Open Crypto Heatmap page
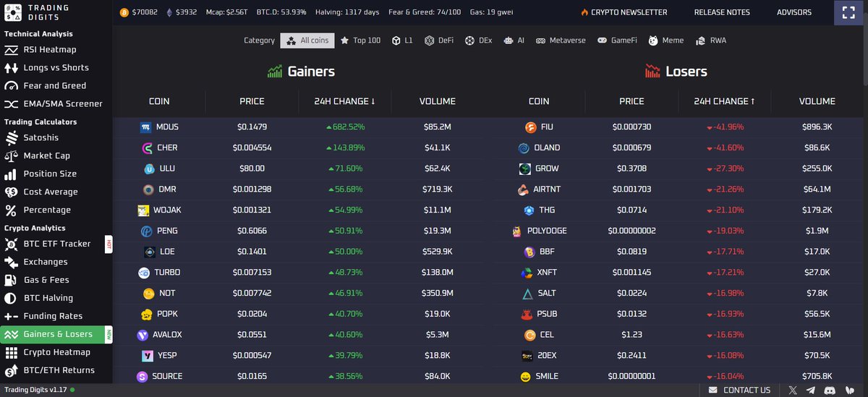This screenshot has width=868, height=397. pyautogui.click(x=48, y=352)
